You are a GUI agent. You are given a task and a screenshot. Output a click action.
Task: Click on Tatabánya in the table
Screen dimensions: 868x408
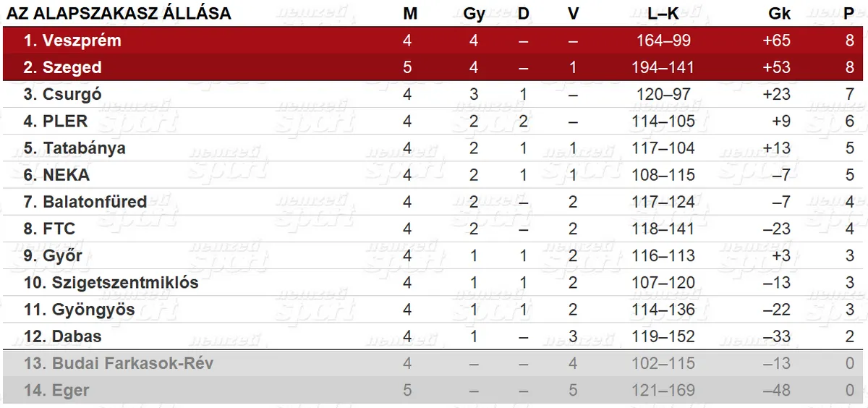click(x=84, y=148)
